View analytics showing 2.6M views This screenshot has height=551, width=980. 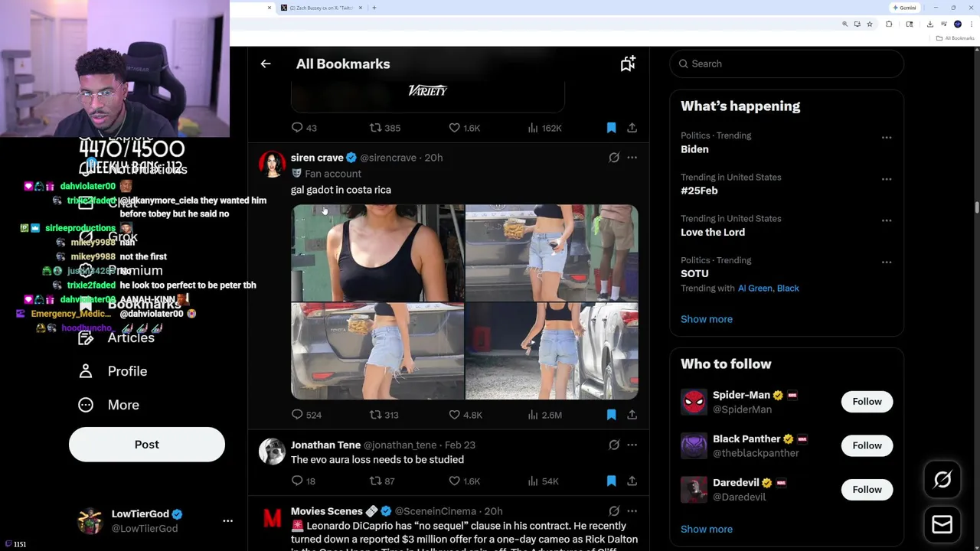click(545, 415)
